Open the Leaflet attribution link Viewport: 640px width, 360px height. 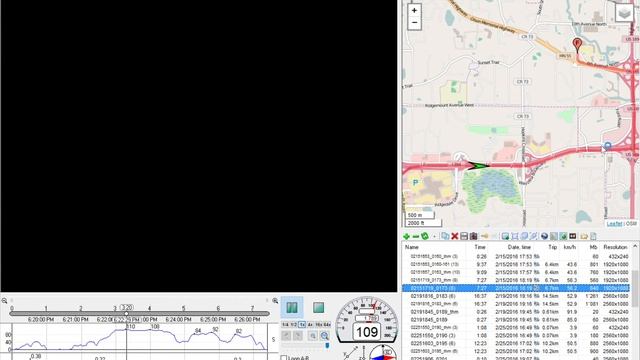[x=614, y=224]
